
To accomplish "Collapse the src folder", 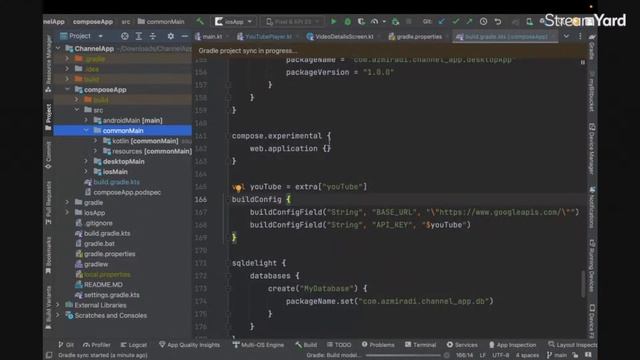I will pyautogui.click(x=77, y=110).
